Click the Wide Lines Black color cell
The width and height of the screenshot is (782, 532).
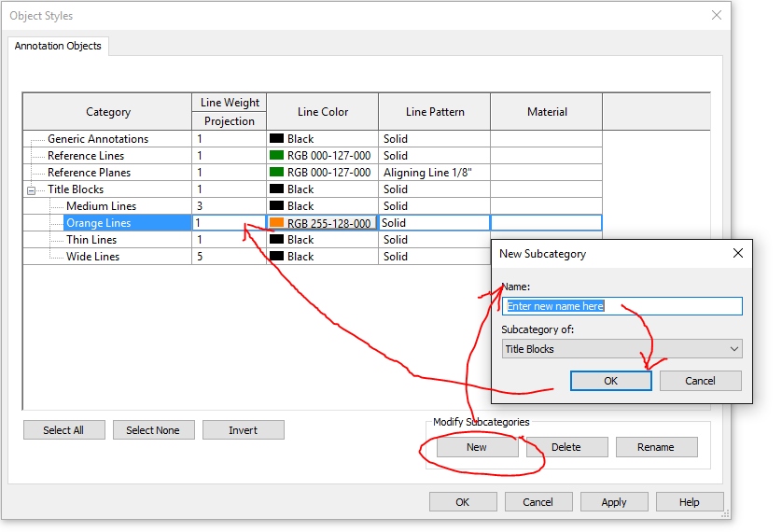(322, 257)
